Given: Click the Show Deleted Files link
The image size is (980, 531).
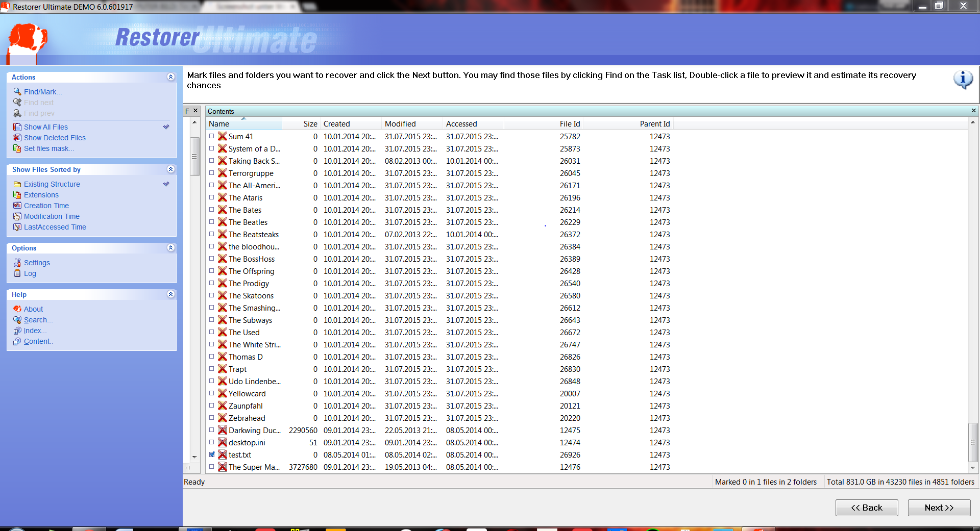Looking at the screenshot, I should [55, 138].
